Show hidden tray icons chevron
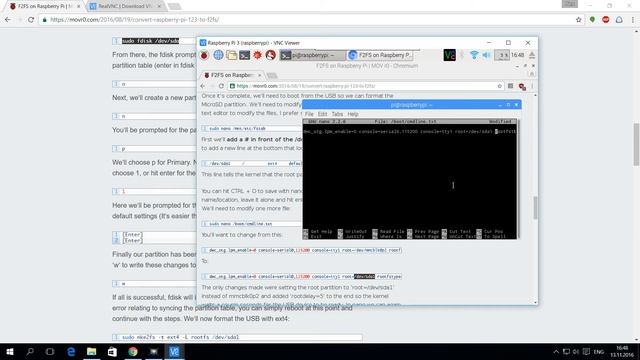640x360 pixels. 556,351
